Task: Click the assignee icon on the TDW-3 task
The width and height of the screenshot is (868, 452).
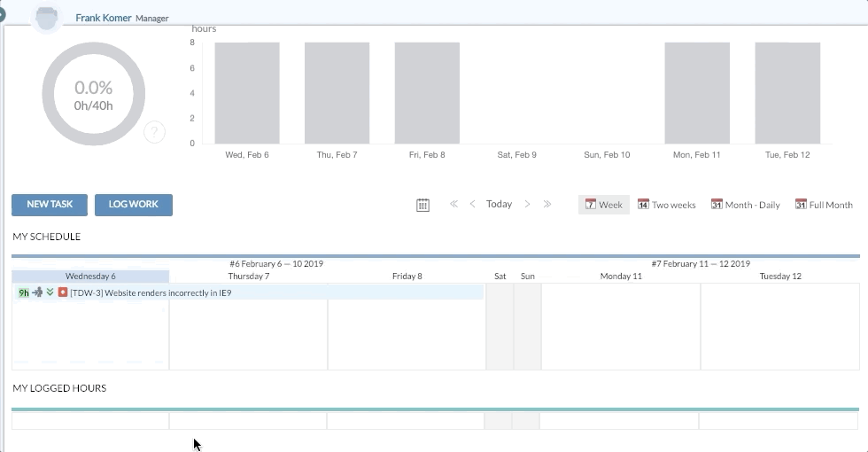Action: (x=37, y=292)
